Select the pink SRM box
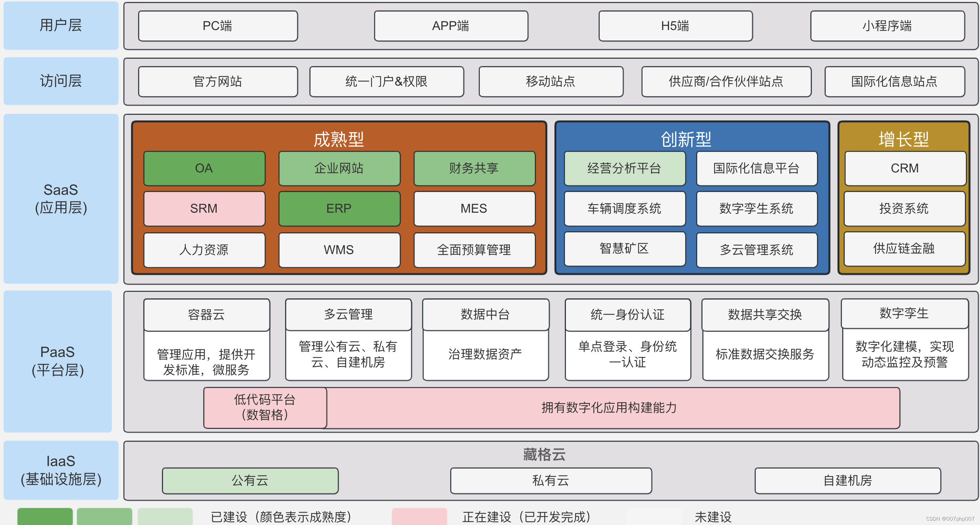 pyautogui.click(x=204, y=209)
